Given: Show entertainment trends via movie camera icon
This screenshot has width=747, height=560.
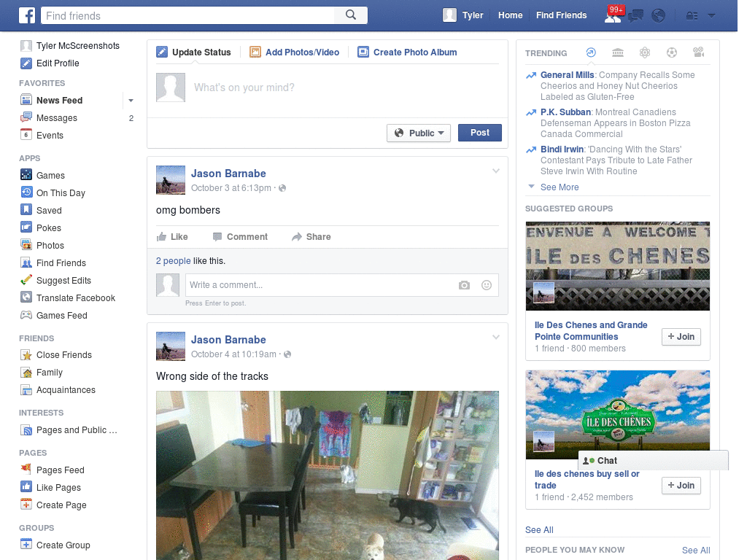Looking at the screenshot, I should (x=699, y=52).
